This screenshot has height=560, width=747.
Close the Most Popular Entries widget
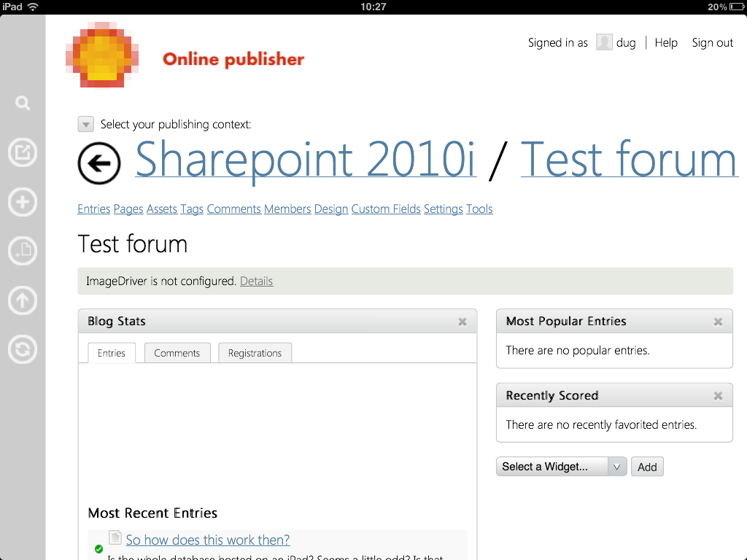click(718, 322)
